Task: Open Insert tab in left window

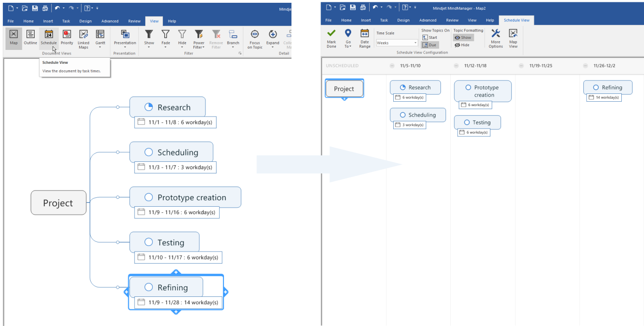Action: pos(48,21)
